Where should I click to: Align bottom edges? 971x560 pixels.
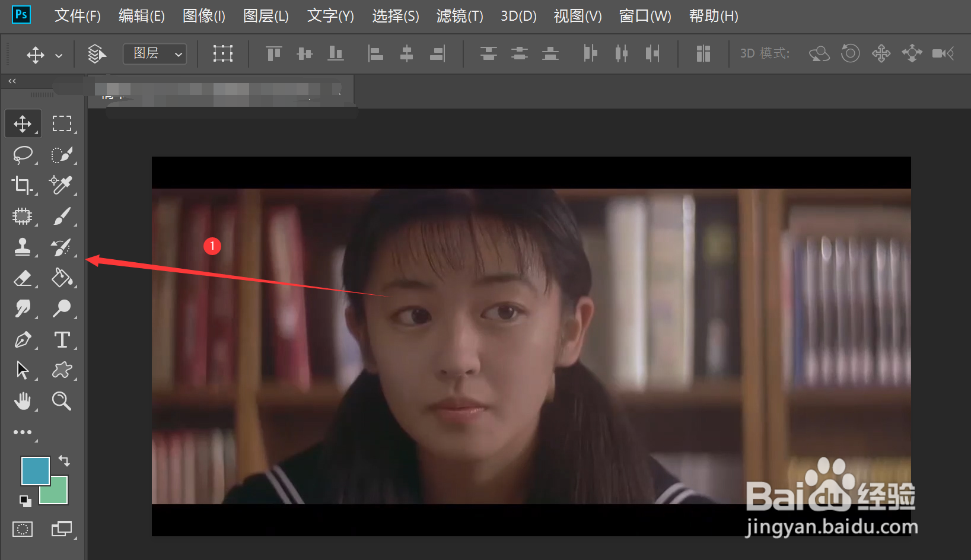click(336, 54)
